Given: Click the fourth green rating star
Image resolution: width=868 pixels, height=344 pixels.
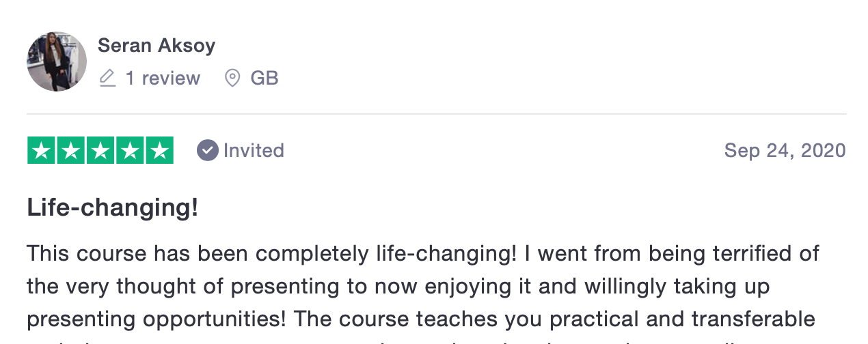Looking at the screenshot, I should [130, 151].
